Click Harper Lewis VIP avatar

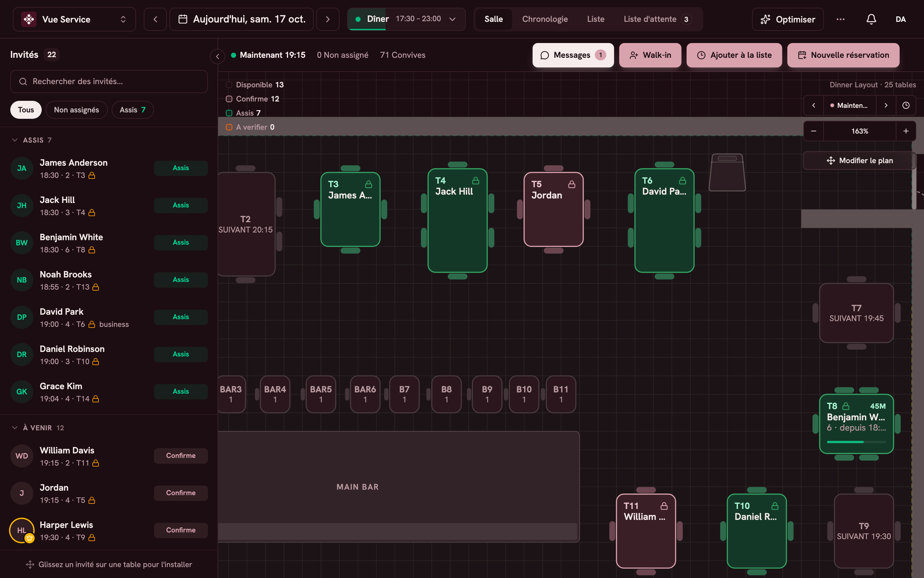pos(22,530)
